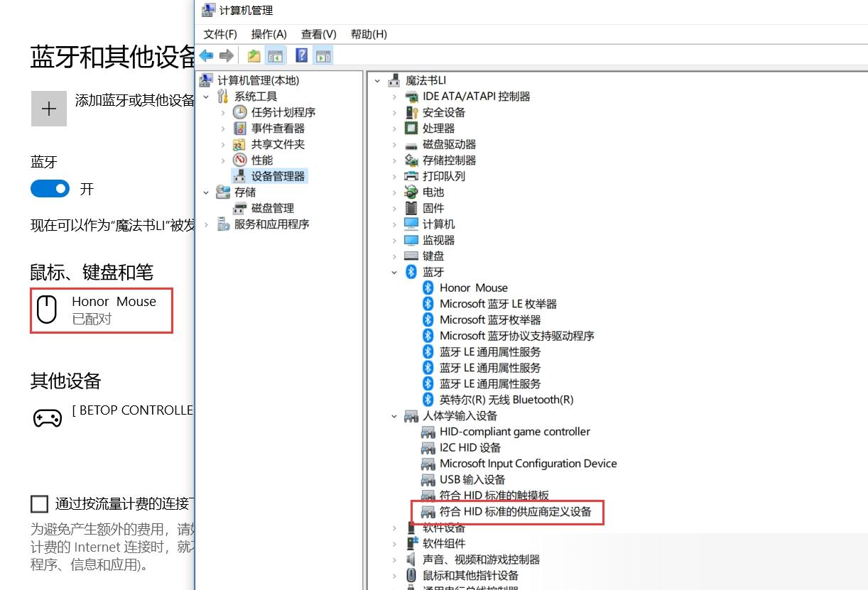This screenshot has width=868, height=590.
Task: Expand the 固件 category arrow
Action: point(394,209)
